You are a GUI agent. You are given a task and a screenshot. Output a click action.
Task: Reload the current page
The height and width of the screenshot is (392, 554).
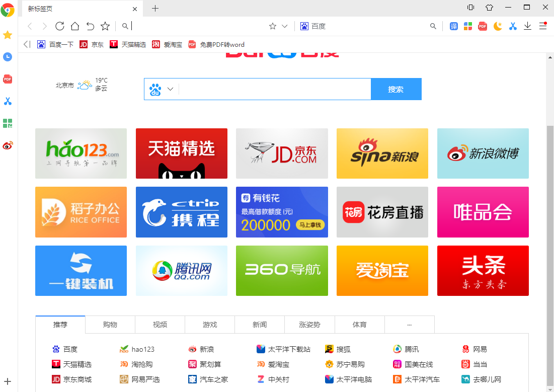pyautogui.click(x=60, y=26)
